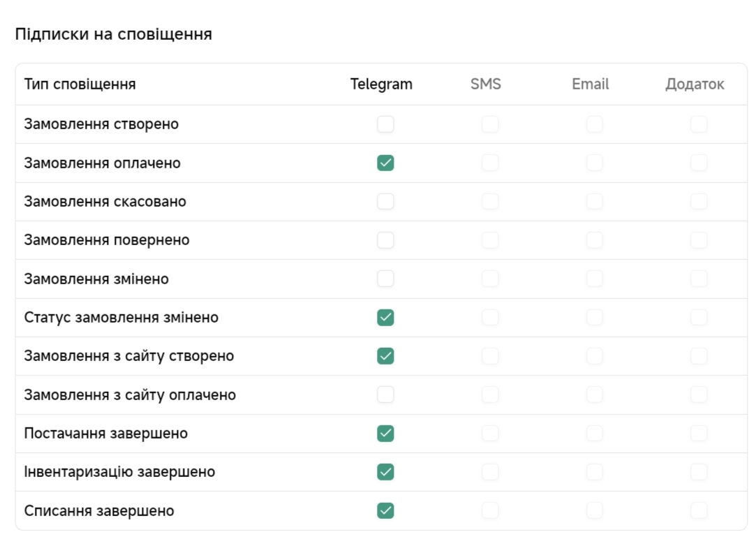756x544 pixels.
Task: Enable Telegram for Замовлення створено
Action: 385,124
